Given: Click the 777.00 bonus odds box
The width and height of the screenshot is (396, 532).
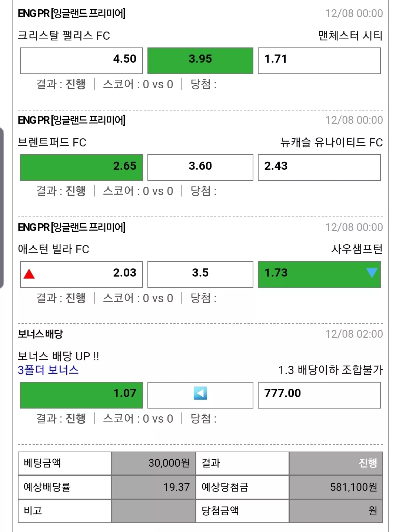Looking at the screenshot, I should coord(319,395).
